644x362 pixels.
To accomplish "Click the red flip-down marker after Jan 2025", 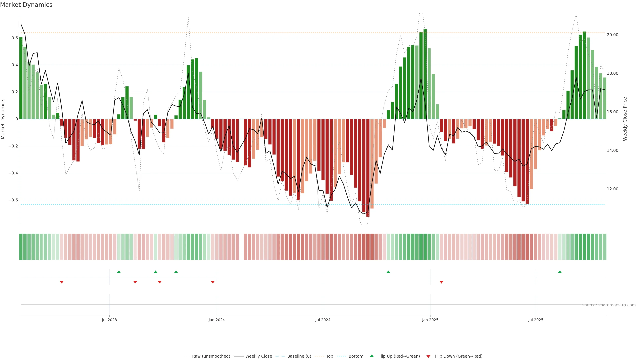I will click(x=442, y=282).
